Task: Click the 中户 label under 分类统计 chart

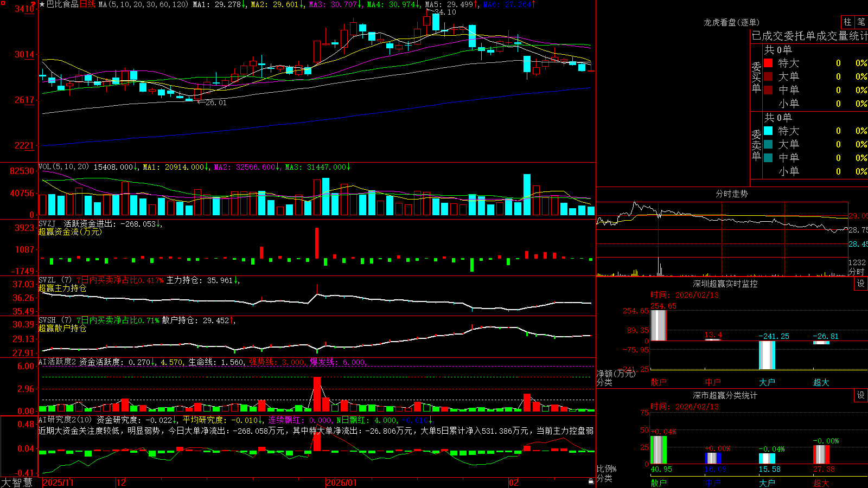Action: coord(713,483)
